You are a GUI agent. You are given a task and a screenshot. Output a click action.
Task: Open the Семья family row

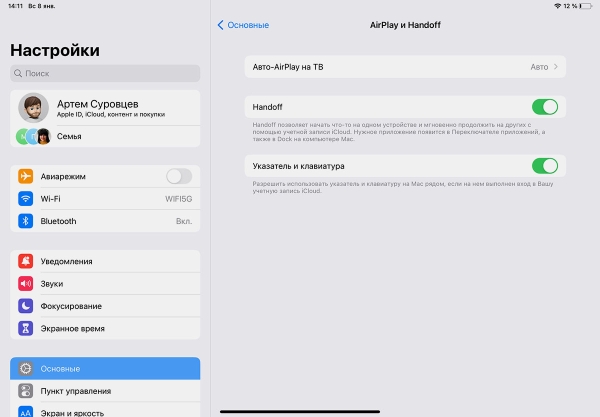coord(105,136)
